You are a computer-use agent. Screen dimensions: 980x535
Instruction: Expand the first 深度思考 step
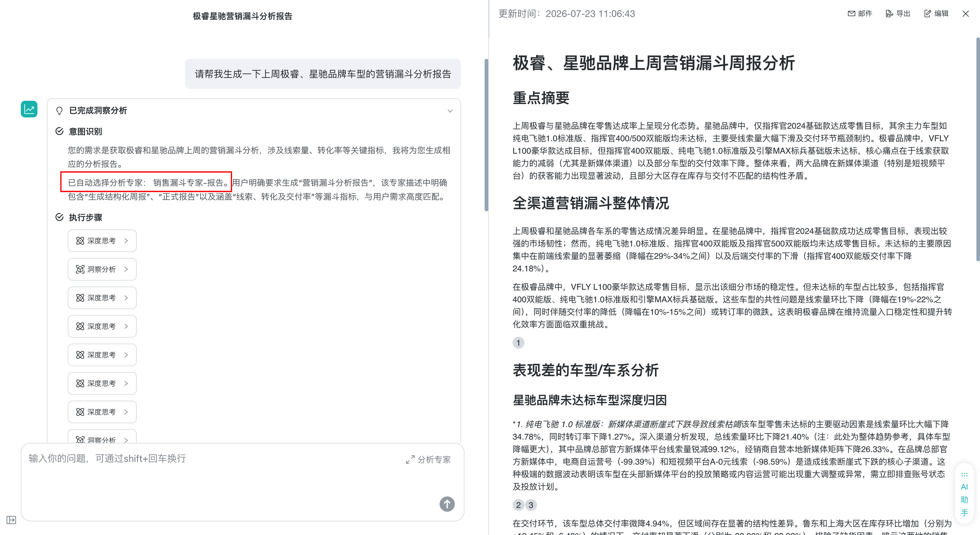pyautogui.click(x=102, y=241)
